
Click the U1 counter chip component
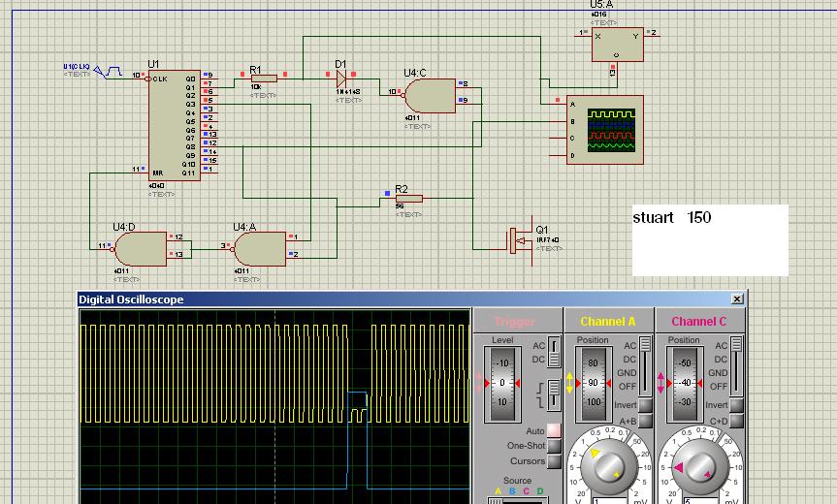pyautogui.click(x=175, y=124)
